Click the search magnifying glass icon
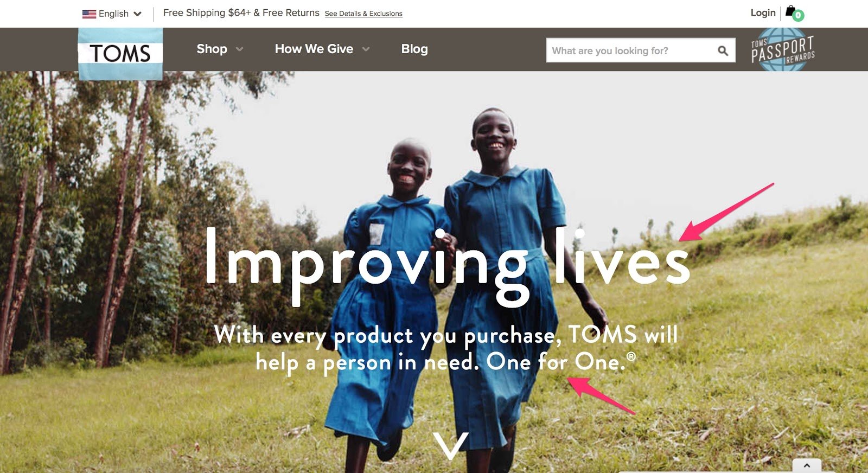This screenshot has width=868, height=473. tap(723, 50)
